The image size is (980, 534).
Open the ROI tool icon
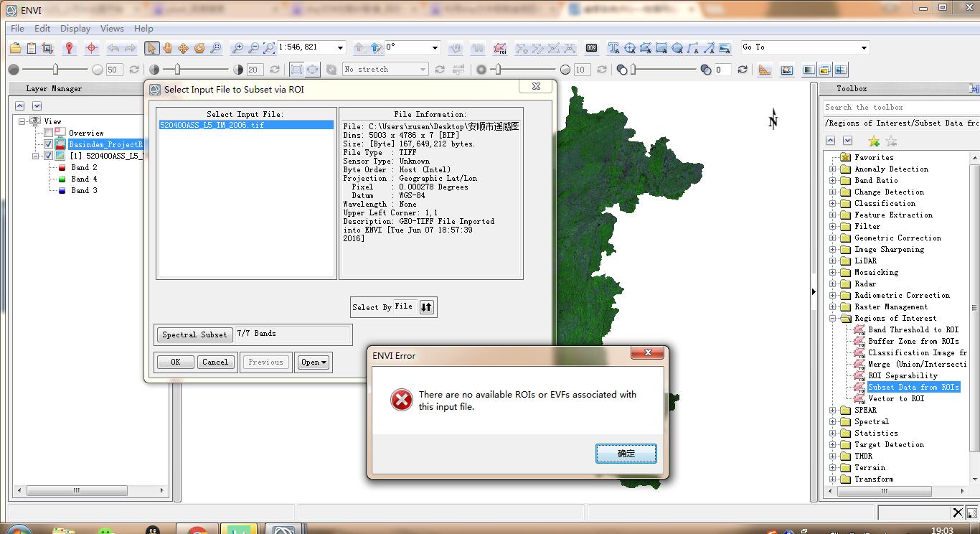[x=500, y=48]
